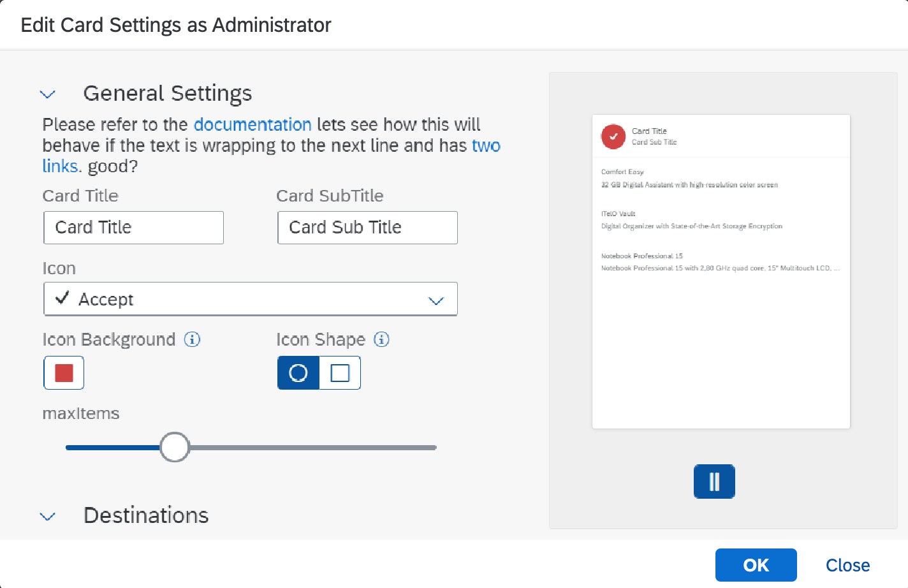
Task: Show Icon Shape info tooltip
Action: click(x=381, y=339)
